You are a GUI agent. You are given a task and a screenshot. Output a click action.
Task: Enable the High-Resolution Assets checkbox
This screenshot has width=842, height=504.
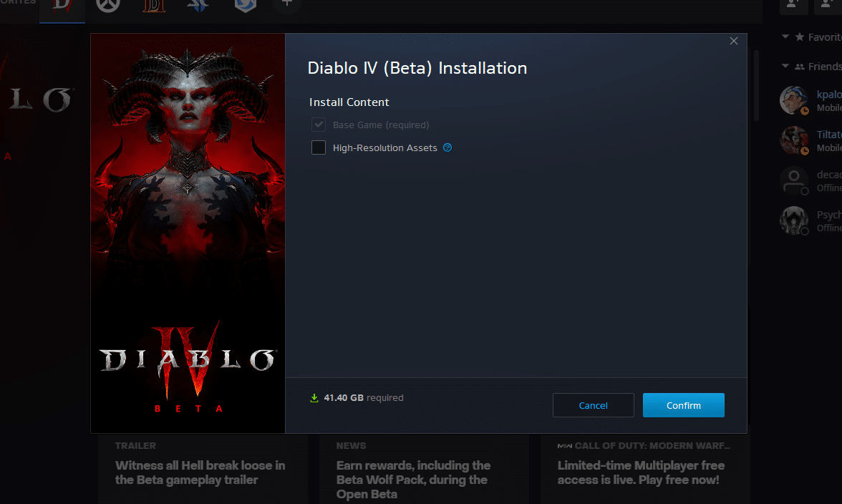(319, 147)
